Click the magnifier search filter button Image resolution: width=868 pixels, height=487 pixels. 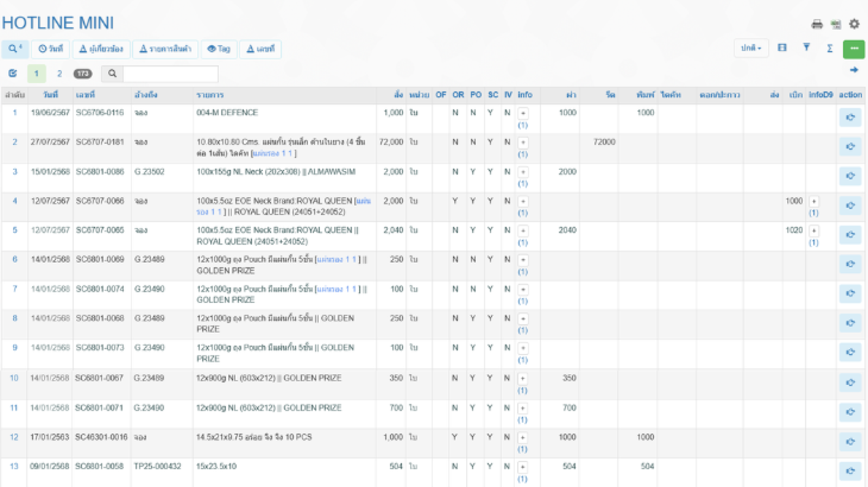[15, 49]
